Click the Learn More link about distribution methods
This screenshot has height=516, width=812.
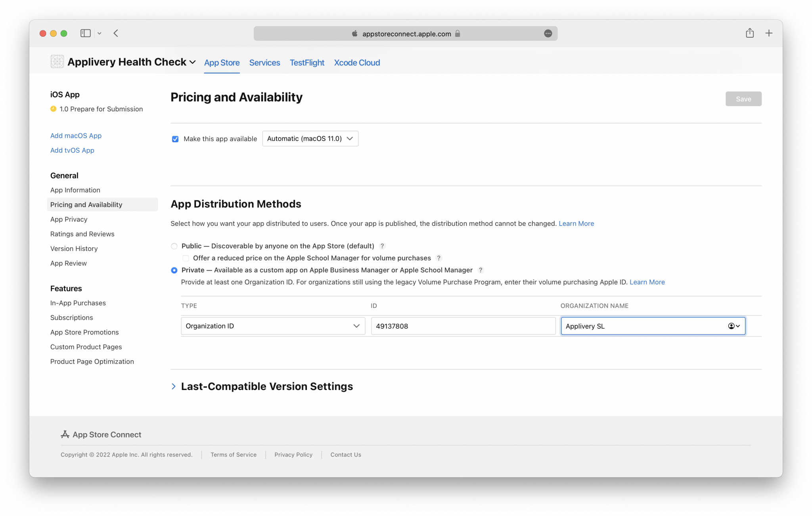tap(576, 224)
